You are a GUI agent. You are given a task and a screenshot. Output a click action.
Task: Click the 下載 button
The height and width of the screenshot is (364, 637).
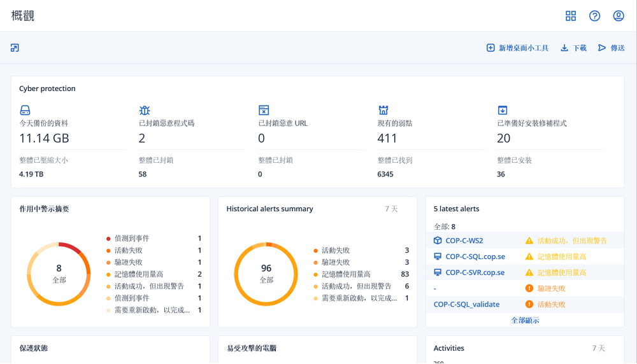pos(574,48)
